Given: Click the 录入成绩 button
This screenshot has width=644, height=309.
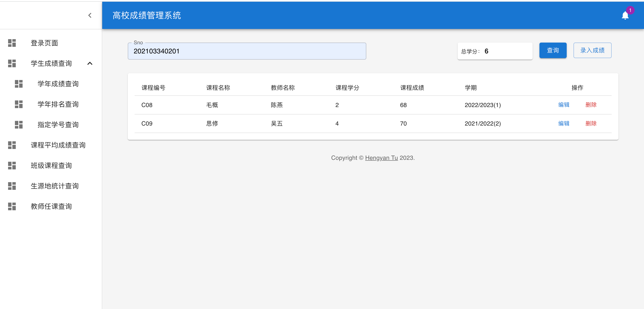Looking at the screenshot, I should coord(592,50).
